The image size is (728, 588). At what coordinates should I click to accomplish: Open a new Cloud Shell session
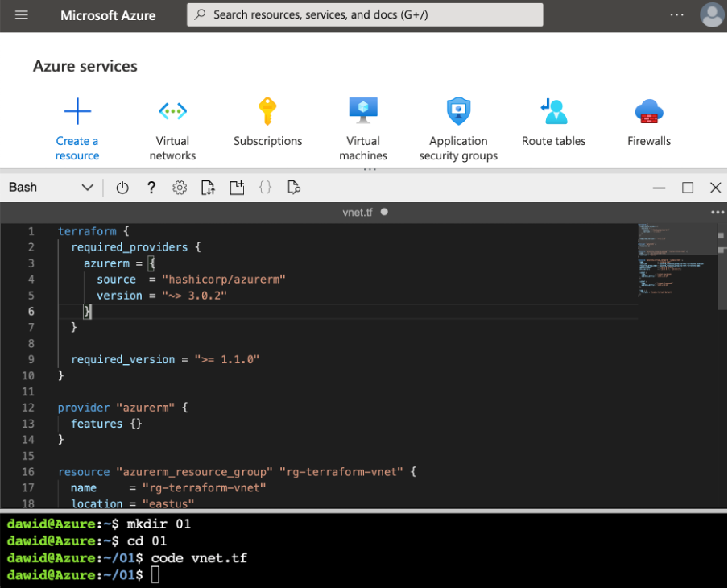click(237, 188)
